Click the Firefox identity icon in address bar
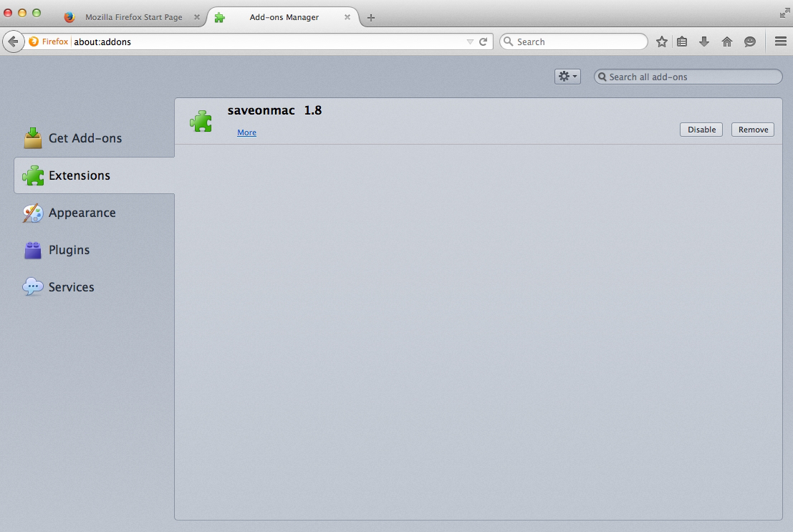 (34, 42)
